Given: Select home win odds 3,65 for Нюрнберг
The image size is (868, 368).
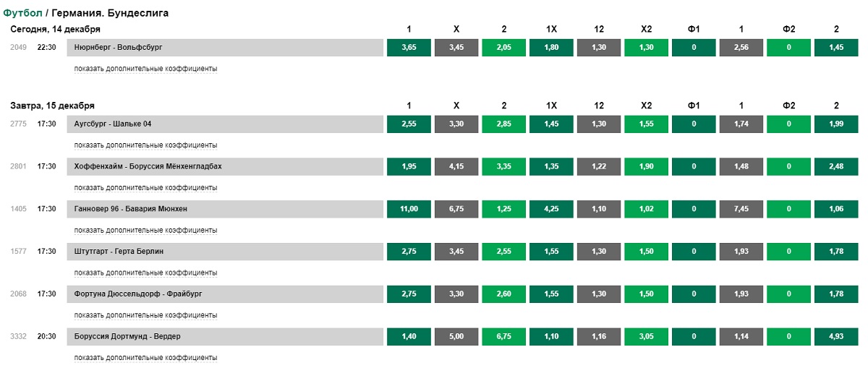Looking at the screenshot, I should (409, 48).
